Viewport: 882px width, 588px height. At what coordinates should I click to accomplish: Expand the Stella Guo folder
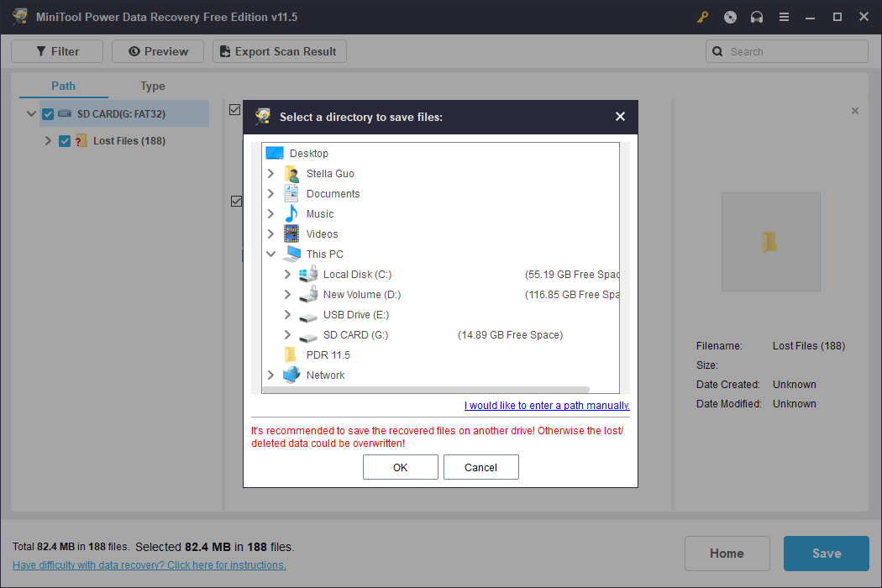[271, 173]
